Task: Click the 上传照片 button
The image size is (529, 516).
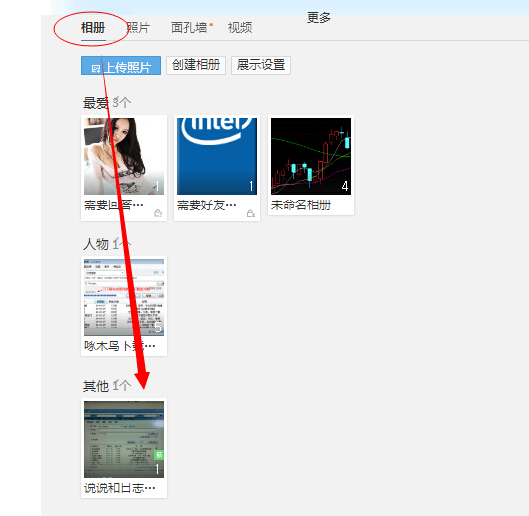Action: coord(121,65)
